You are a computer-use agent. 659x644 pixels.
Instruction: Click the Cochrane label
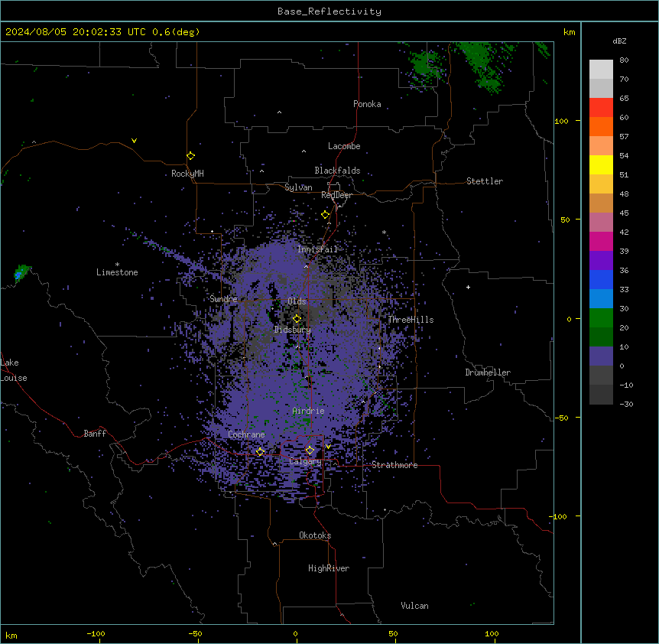[246, 434]
